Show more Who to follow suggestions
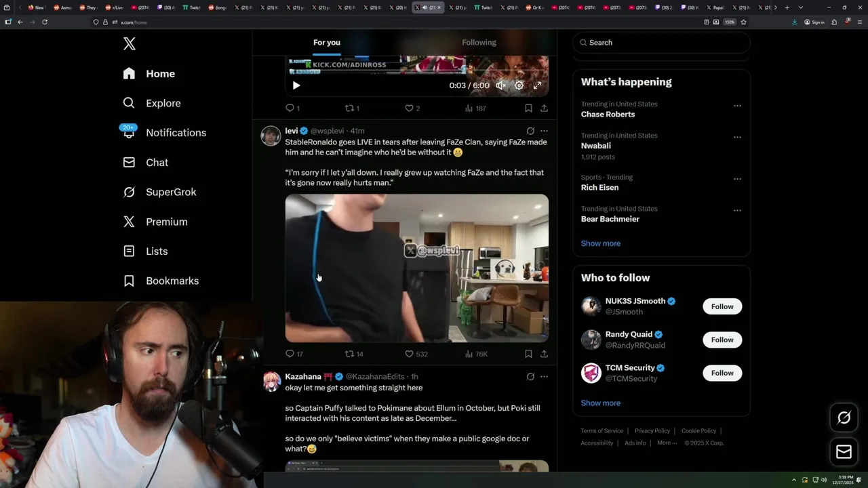The image size is (868, 488). 601,403
